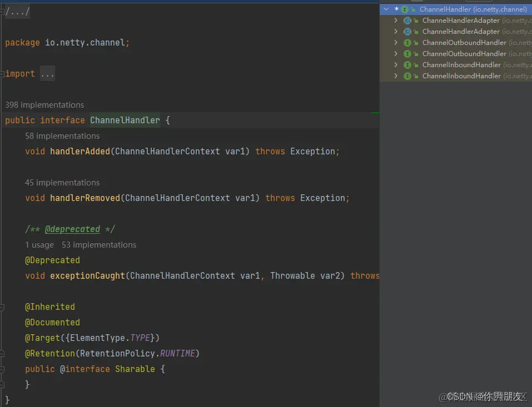
Task: Click the interface icon of first ChannelInboundHandler
Action: pyautogui.click(x=407, y=65)
